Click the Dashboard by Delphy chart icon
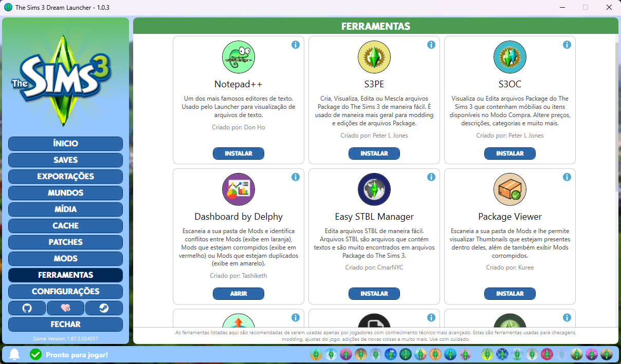 tap(239, 189)
